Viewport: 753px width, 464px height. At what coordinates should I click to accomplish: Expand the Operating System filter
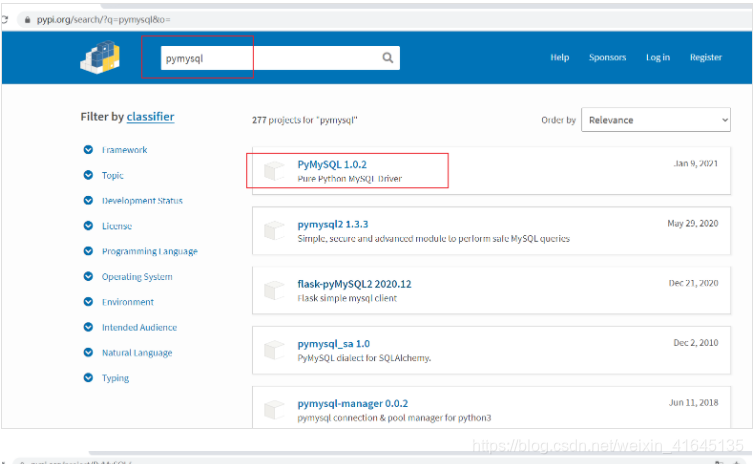88,276
